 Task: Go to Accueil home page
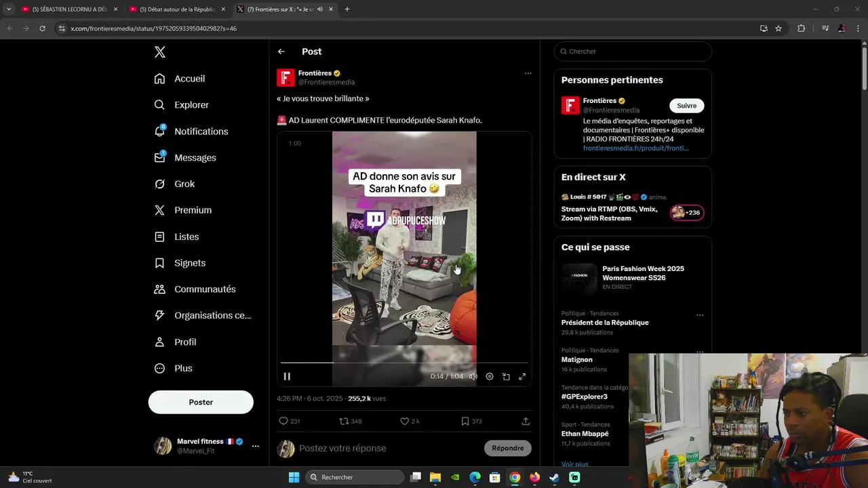click(x=180, y=79)
